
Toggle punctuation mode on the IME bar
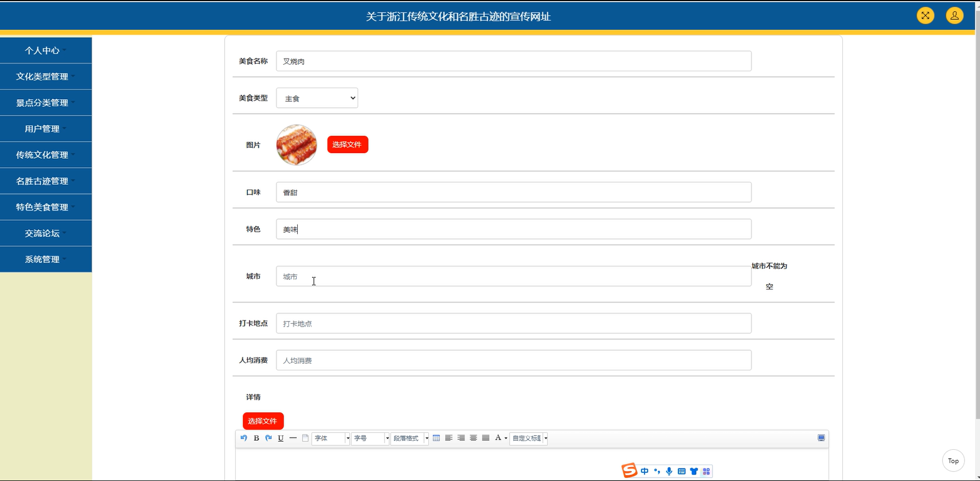pos(657,471)
